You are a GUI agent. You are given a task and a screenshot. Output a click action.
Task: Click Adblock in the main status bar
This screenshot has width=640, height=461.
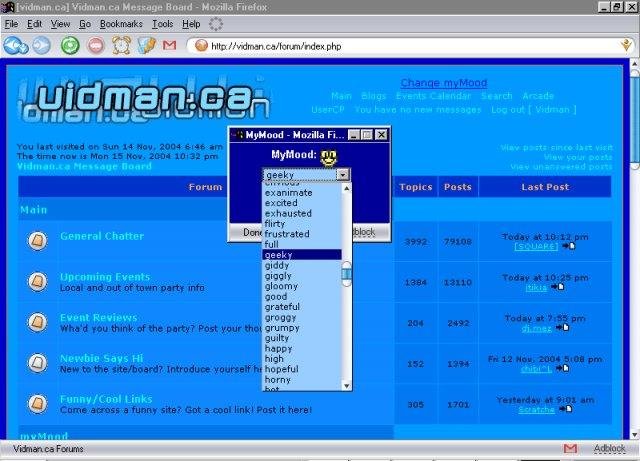[609, 448]
